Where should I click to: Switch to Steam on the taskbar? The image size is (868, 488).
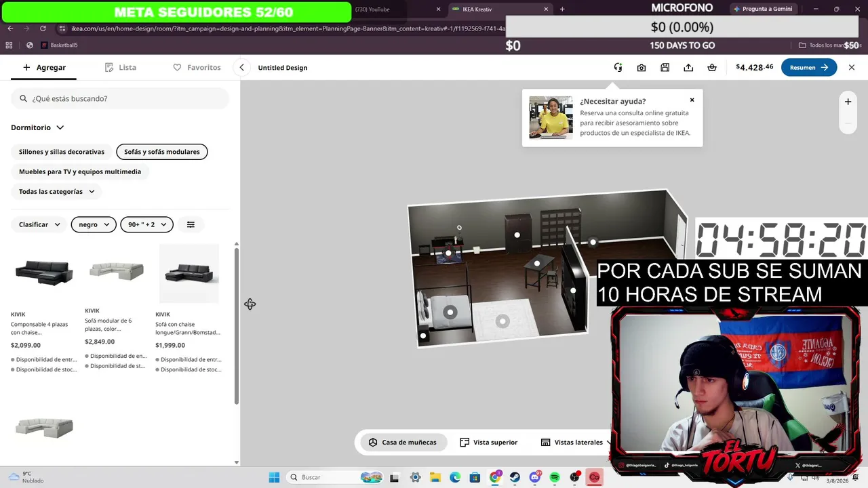tap(515, 477)
